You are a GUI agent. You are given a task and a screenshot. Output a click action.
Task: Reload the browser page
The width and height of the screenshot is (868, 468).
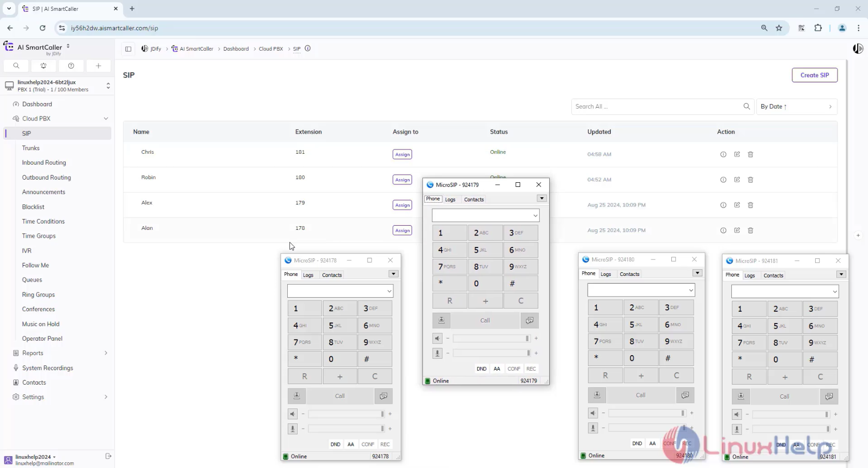pos(42,28)
